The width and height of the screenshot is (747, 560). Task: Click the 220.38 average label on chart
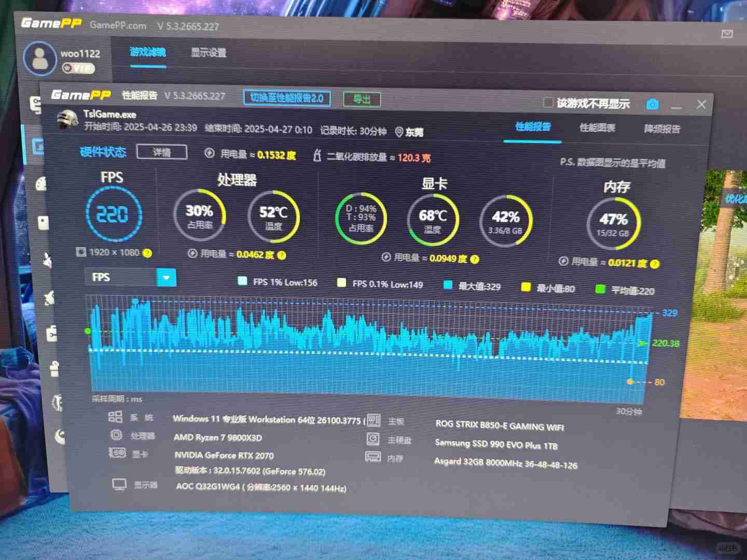(x=666, y=343)
